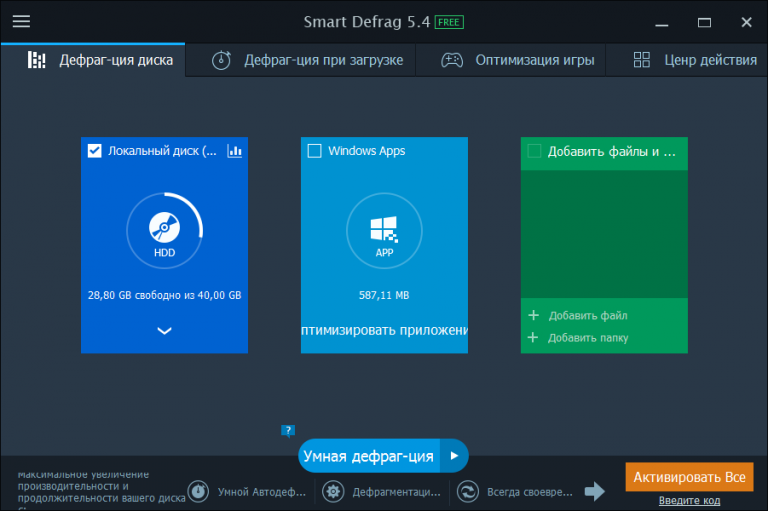768x511 pixels.
Task: Click the game optimization gamepad icon
Action: click(x=452, y=60)
